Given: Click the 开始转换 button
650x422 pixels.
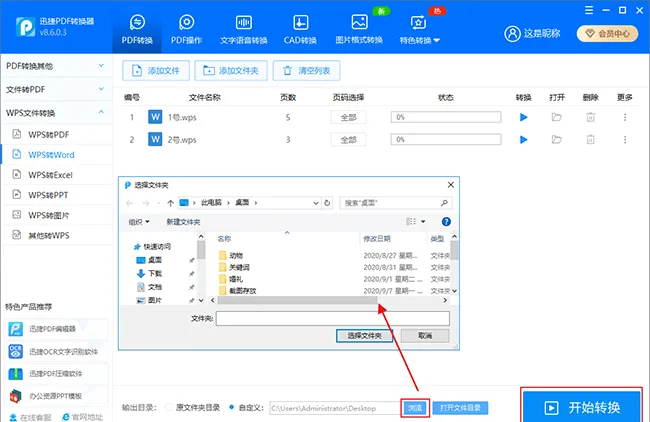Looking at the screenshot, I should 582,407.
